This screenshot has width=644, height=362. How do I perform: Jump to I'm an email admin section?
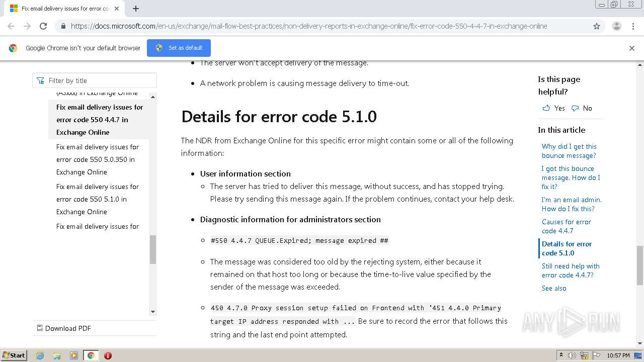point(572,204)
